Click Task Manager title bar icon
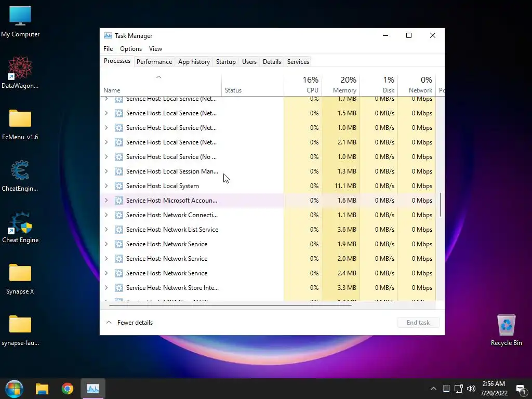 coord(108,36)
